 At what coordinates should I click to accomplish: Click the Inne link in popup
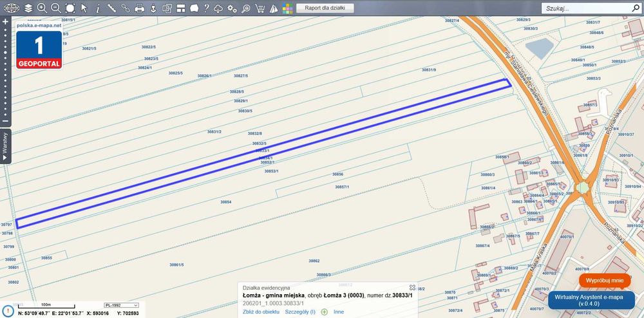point(339,312)
